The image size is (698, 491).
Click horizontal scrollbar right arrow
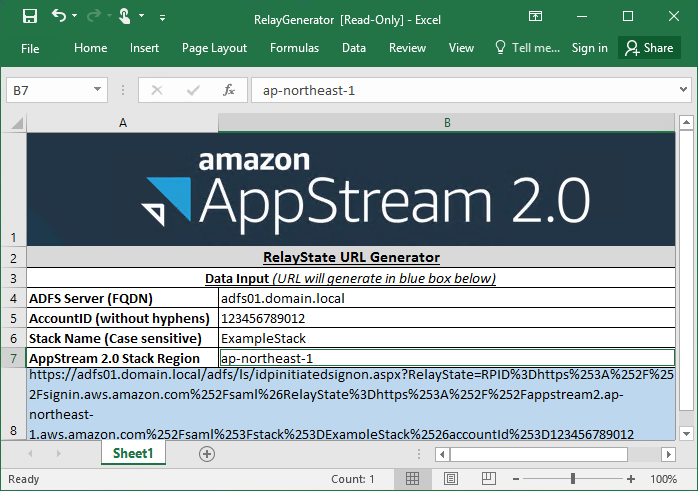(668, 454)
